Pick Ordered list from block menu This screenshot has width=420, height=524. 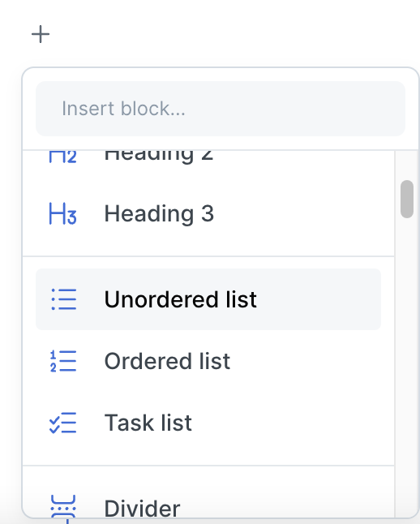click(208, 361)
